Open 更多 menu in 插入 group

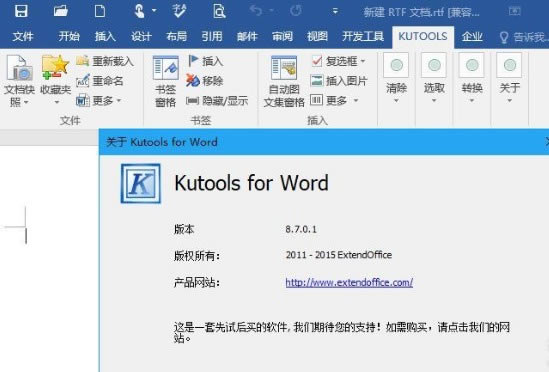click(334, 101)
